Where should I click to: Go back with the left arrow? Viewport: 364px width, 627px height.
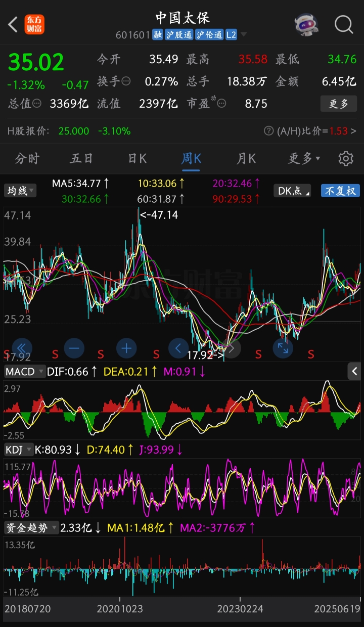[13, 24]
